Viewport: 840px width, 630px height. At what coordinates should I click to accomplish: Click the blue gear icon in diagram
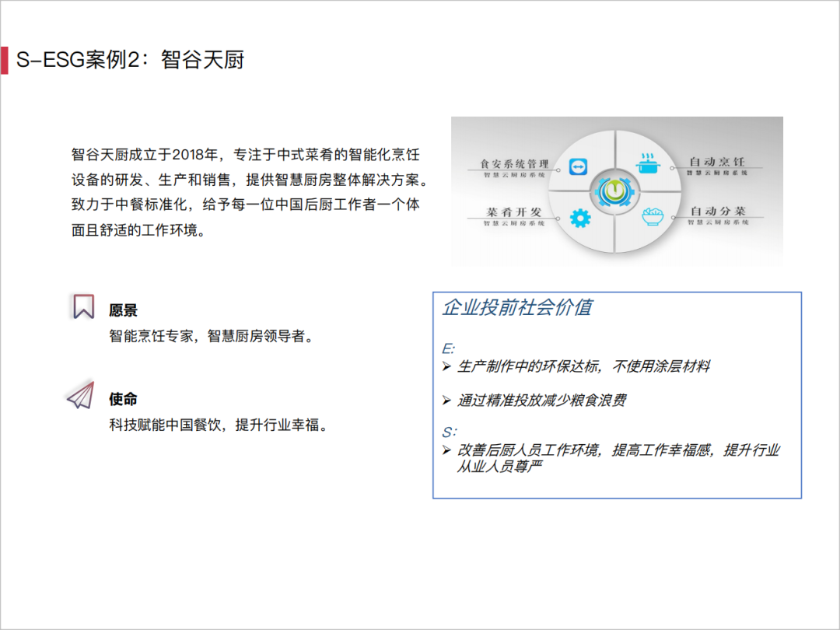(580, 218)
